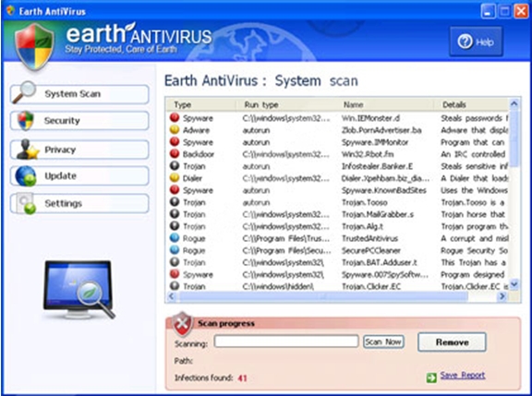This screenshot has height=396, width=532.
Task: Click the computer monitor scan illustration
Action: [x=79, y=290]
